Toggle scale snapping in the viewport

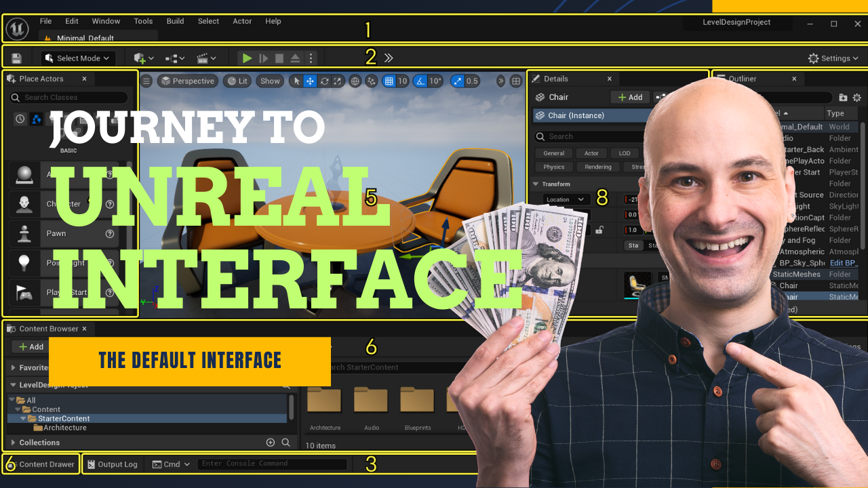click(x=458, y=81)
